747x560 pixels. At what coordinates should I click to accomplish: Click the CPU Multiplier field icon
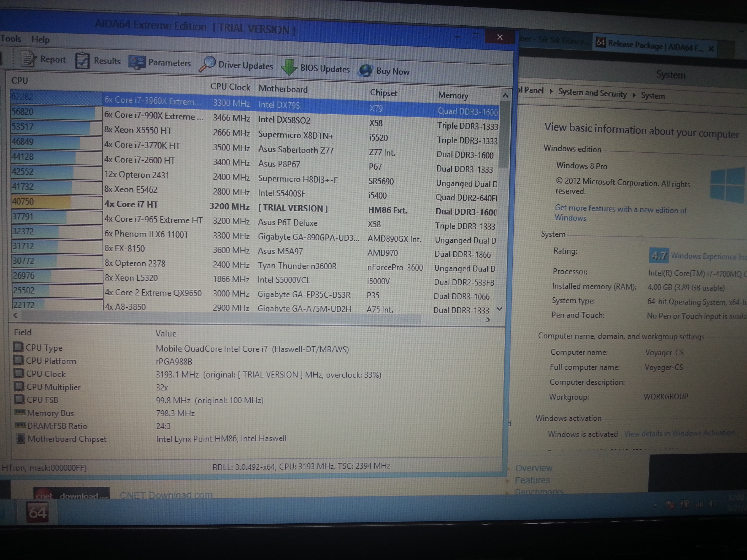point(19,386)
